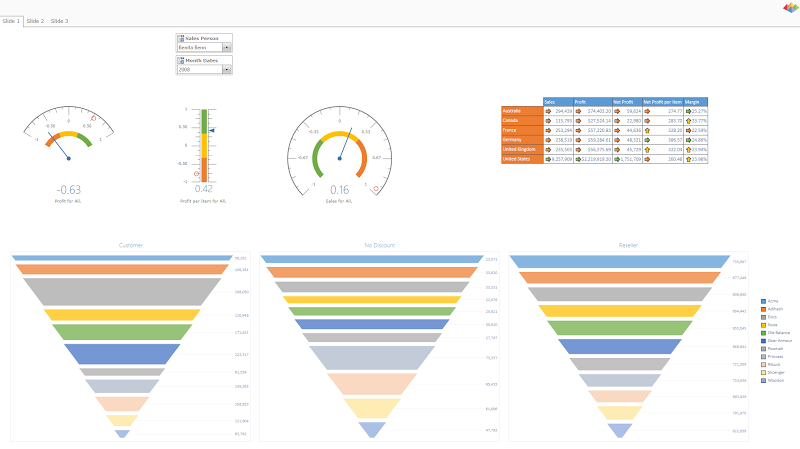Click the Net Profit per Item column header
The image size is (800, 449).
[662, 102]
